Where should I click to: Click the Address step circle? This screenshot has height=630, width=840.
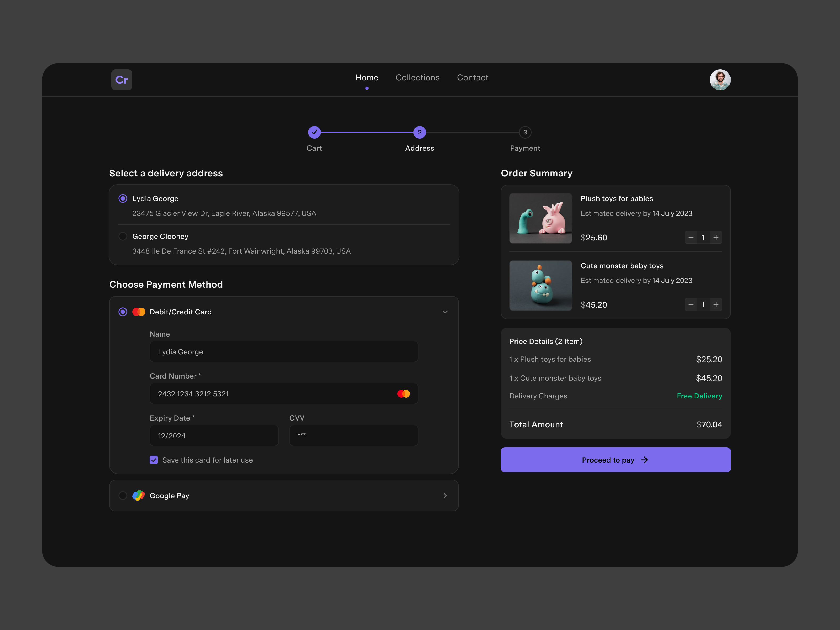pyautogui.click(x=419, y=133)
